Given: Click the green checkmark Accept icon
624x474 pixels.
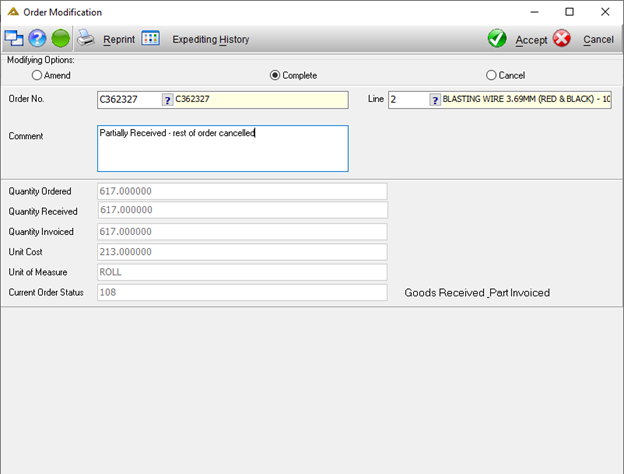Looking at the screenshot, I should 497,39.
